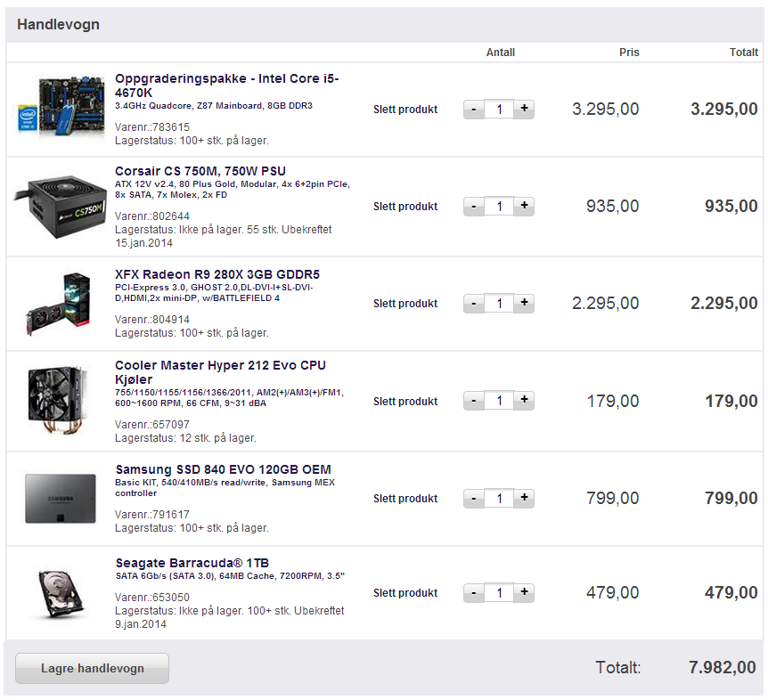Image resolution: width=768 pixels, height=700 pixels.
Task: Select item number Varenr.:804914
Action: tap(151, 320)
